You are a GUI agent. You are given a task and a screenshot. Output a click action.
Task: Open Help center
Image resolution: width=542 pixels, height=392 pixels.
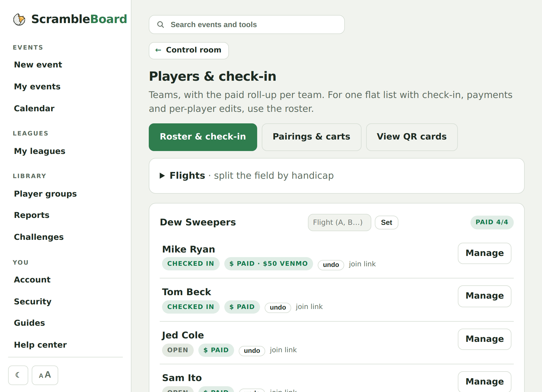40,345
